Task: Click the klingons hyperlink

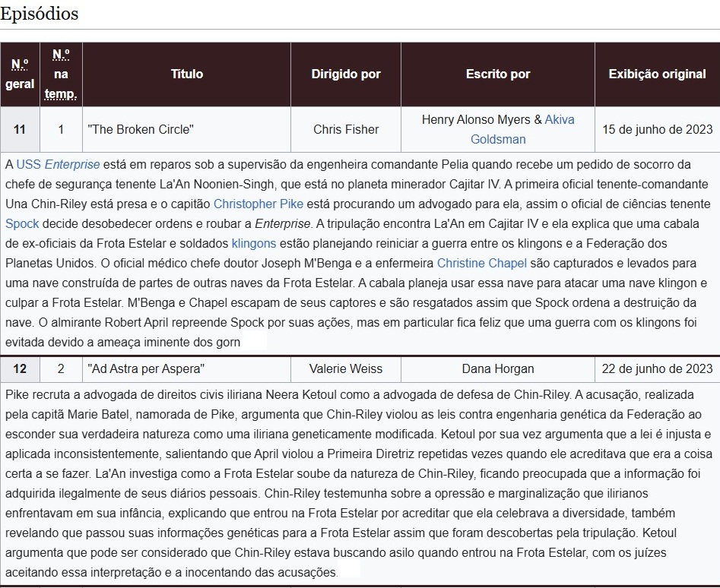Action: click(255, 243)
